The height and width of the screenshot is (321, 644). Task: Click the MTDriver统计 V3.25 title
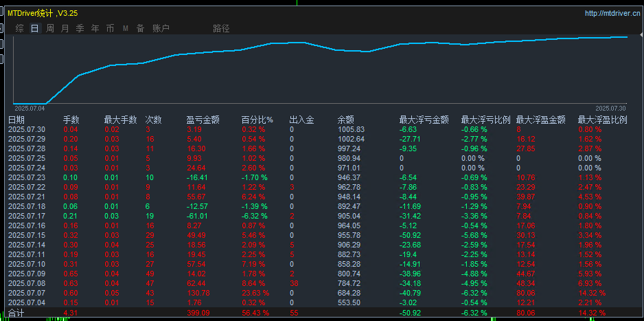pos(43,13)
